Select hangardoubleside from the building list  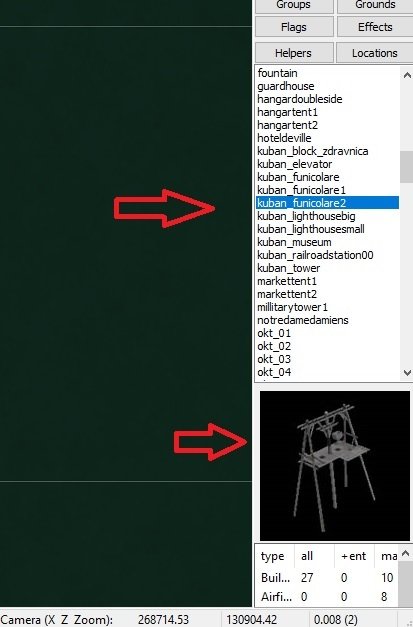click(x=300, y=99)
